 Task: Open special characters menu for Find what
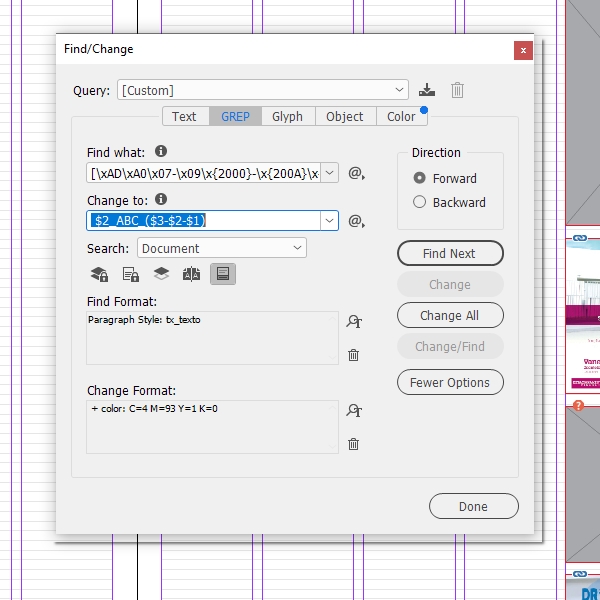pyautogui.click(x=355, y=173)
